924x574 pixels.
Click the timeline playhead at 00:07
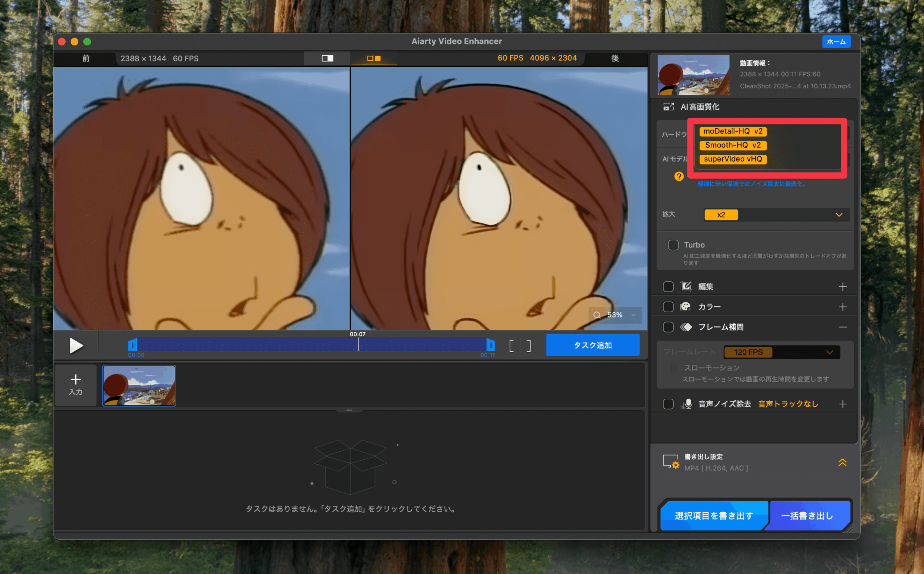click(358, 344)
